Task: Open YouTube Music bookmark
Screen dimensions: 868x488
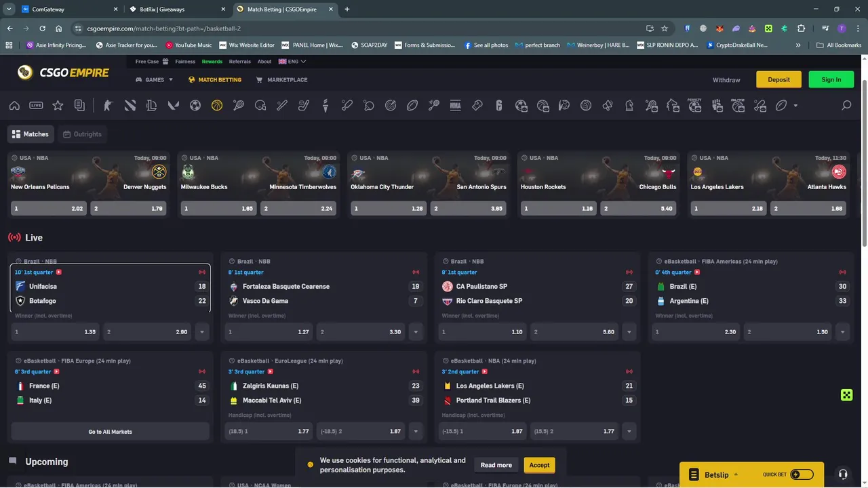Action: (x=189, y=45)
